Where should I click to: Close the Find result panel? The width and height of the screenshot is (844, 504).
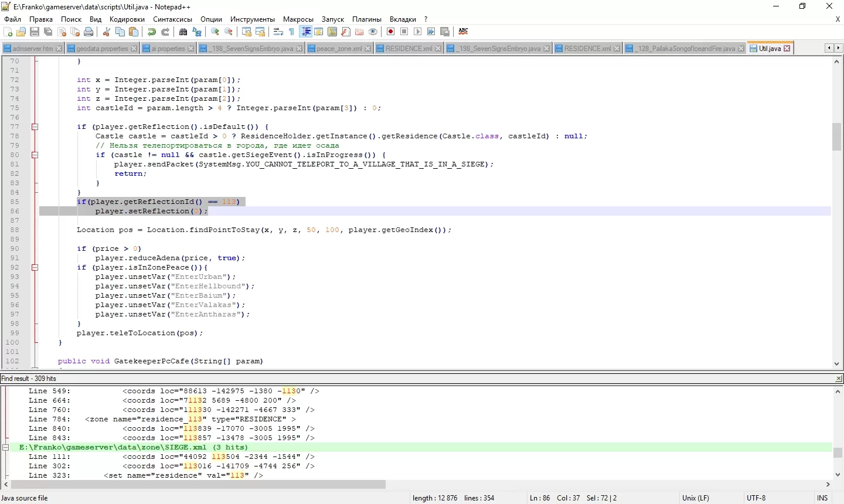(838, 379)
